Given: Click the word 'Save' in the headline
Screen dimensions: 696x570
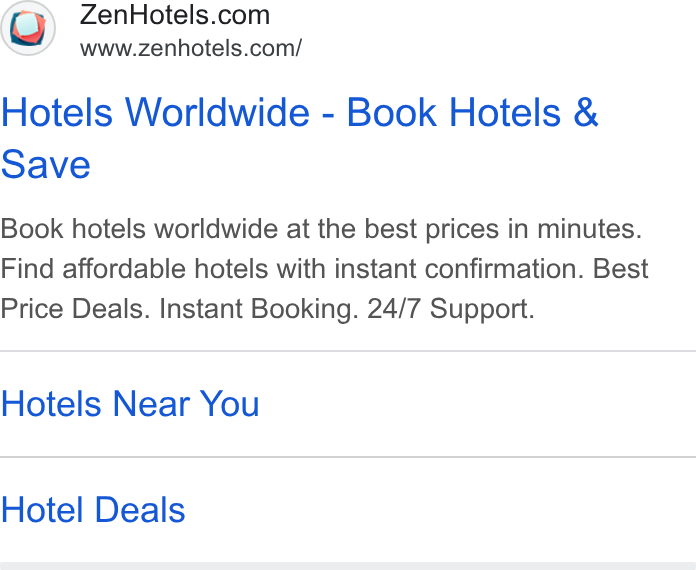Looking at the screenshot, I should [x=46, y=165].
